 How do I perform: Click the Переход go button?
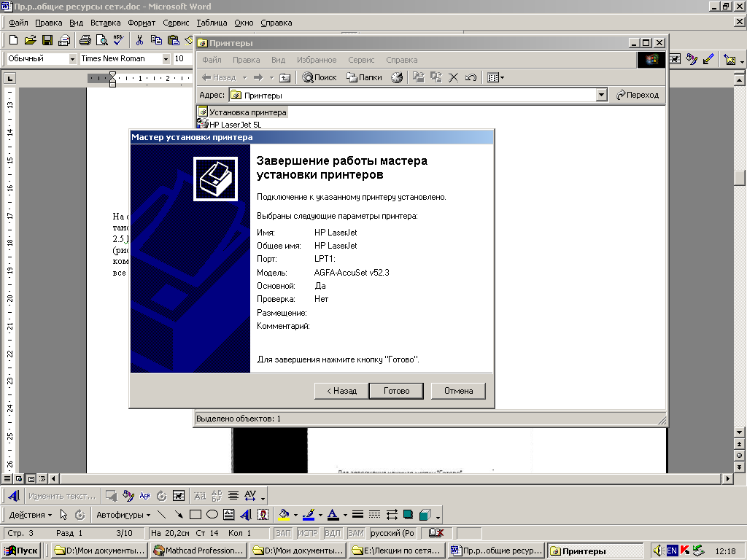tap(638, 95)
